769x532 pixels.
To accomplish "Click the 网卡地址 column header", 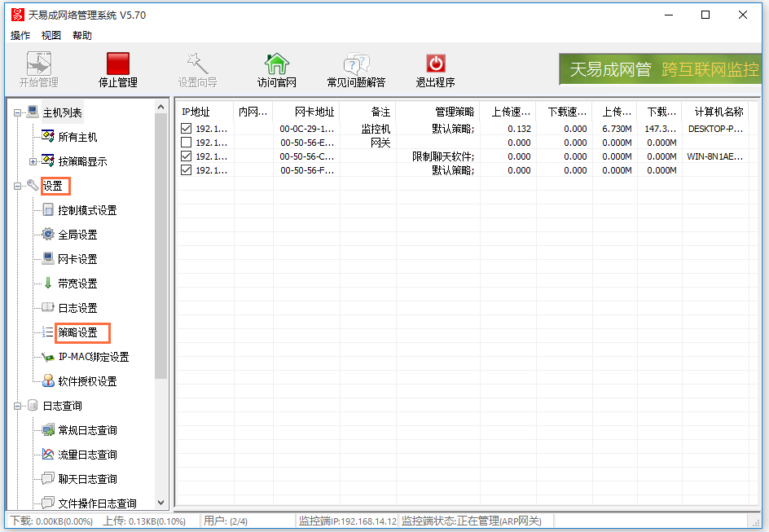I will coord(306,112).
